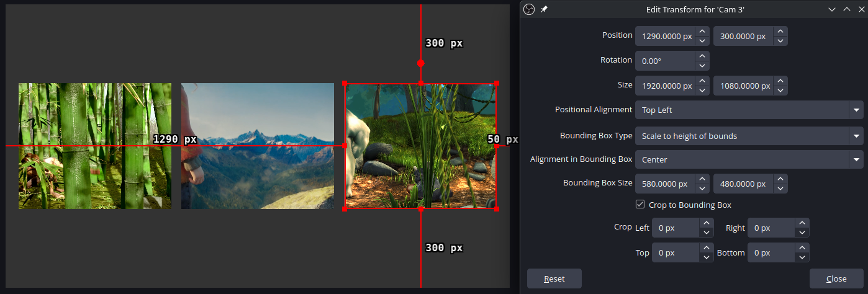The height and width of the screenshot is (294, 868).
Task: Click the OBS logo icon in title bar
Action: (529, 9)
